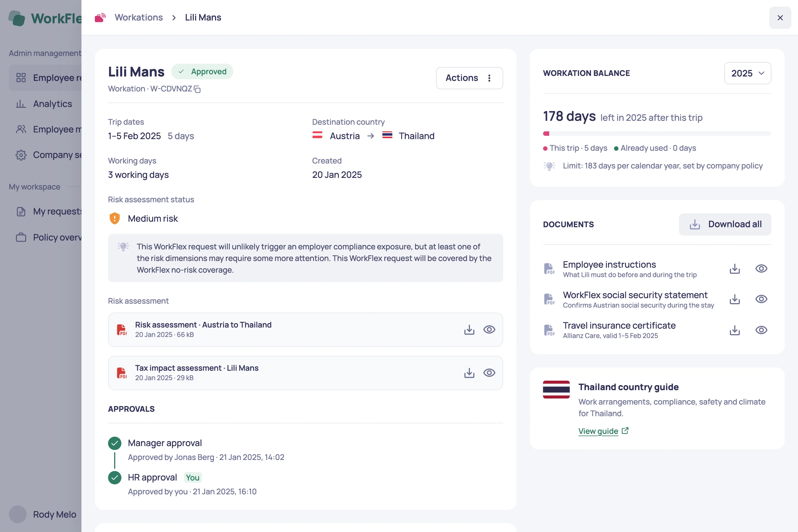Copy the workation ID W-CDVNQZ
This screenshot has width=798, height=532.
coord(197,89)
